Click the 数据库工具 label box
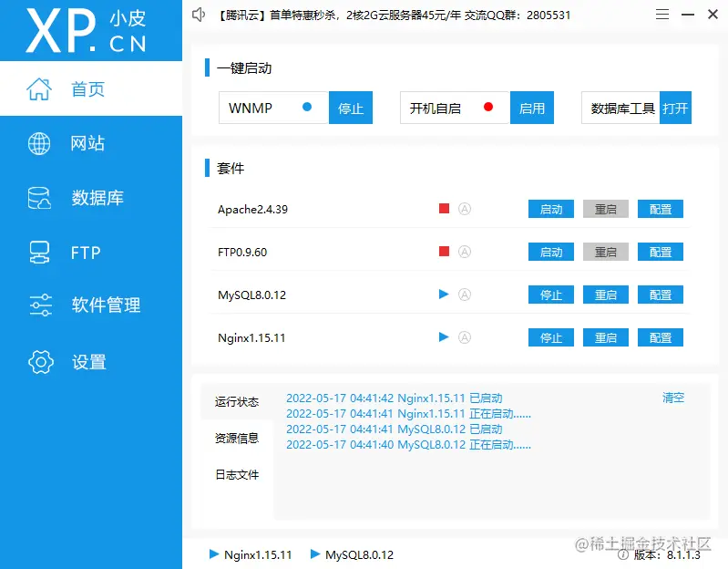 tap(620, 108)
